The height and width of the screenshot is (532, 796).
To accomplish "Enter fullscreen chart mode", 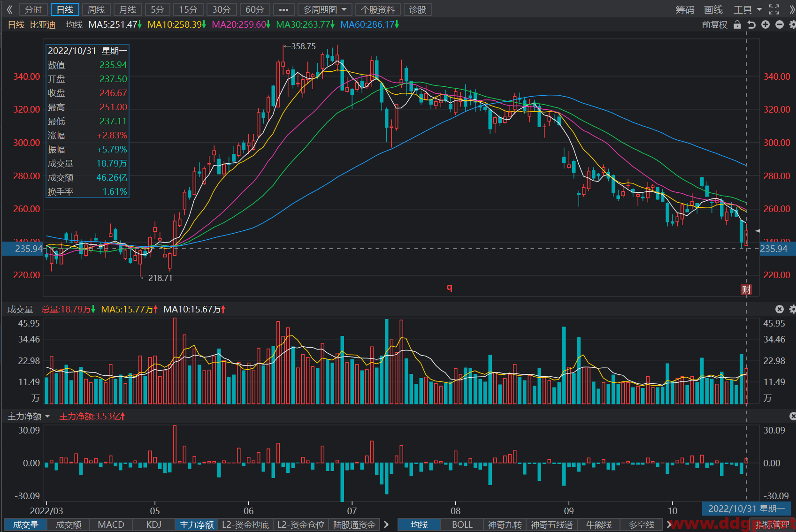I will click(774, 9).
